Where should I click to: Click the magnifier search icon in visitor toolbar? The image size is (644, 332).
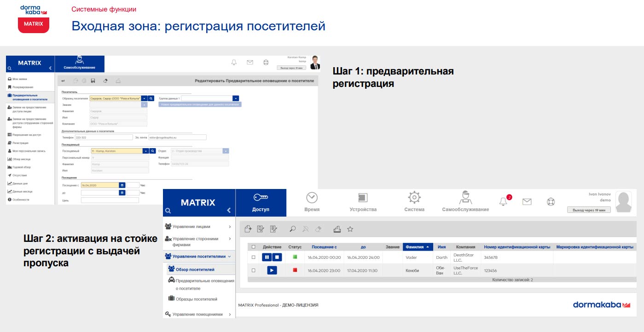[x=292, y=229]
